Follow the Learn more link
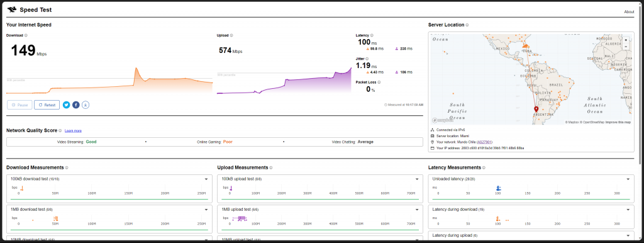644x243 pixels. point(73,131)
